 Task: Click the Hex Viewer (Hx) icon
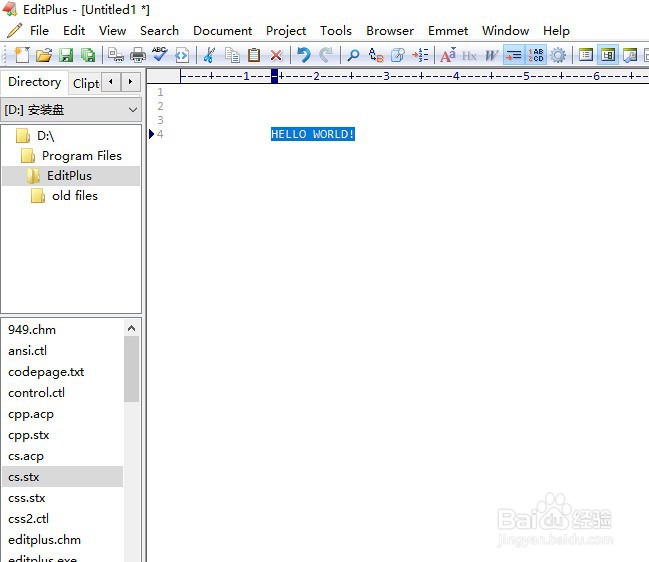pyautogui.click(x=469, y=55)
